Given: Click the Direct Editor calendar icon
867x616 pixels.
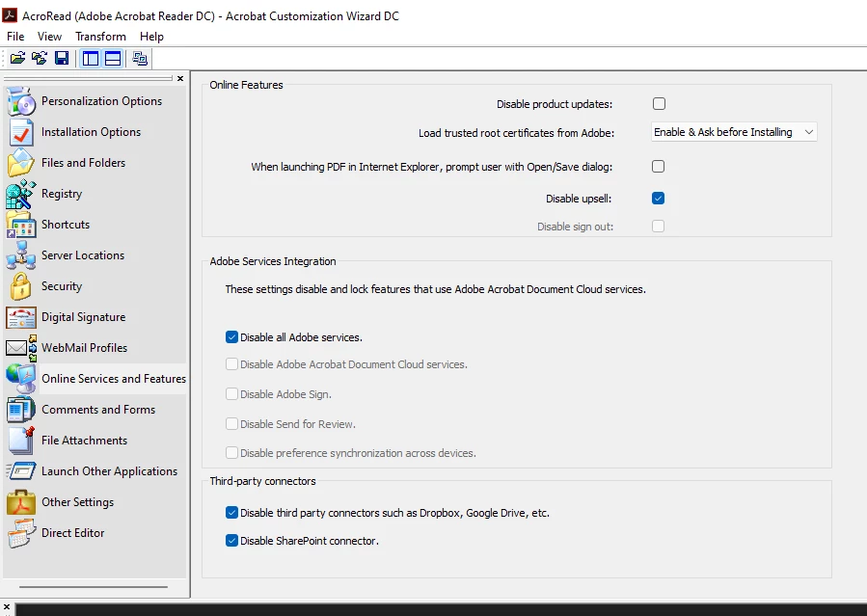Looking at the screenshot, I should 21,533.
